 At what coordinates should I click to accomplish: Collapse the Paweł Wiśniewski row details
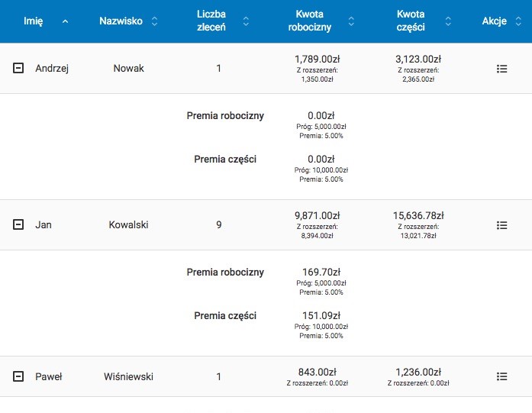pos(18,376)
